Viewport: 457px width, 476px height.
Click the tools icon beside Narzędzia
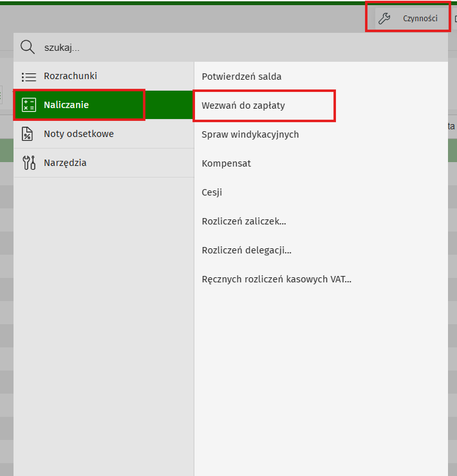(29, 163)
